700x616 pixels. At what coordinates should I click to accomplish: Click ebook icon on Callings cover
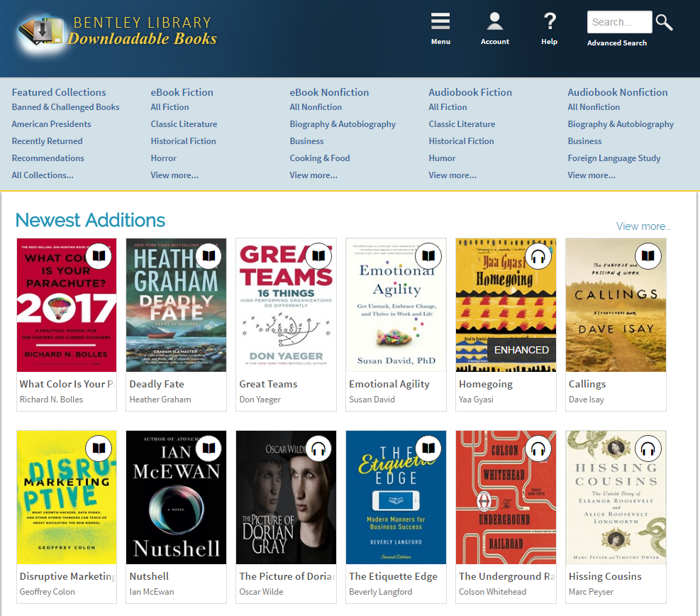coord(648,255)
